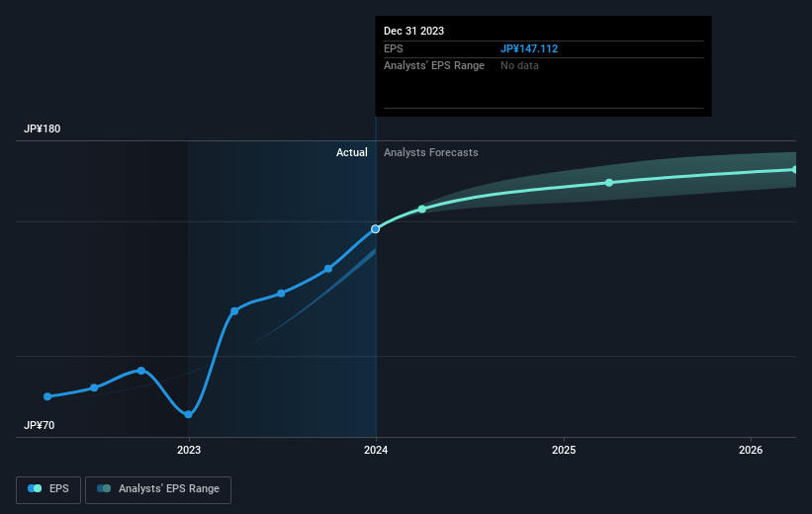Select the lowest EPS point at 2023
Image resolution: width=812 pixels, height=514 pixels.
tap(189, 414)
